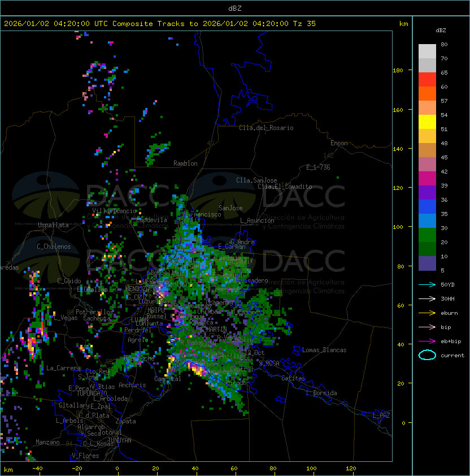470x476 pixels.
Task: Click the 'eburn' legend label
Action: point(449,313)
